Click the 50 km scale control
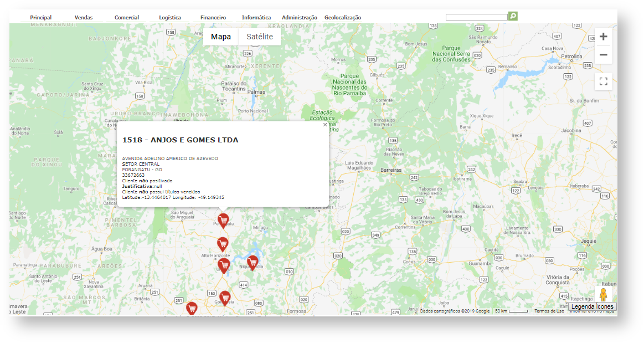The width and height of the screenshot is (644, 343). (x=511, y=311)
